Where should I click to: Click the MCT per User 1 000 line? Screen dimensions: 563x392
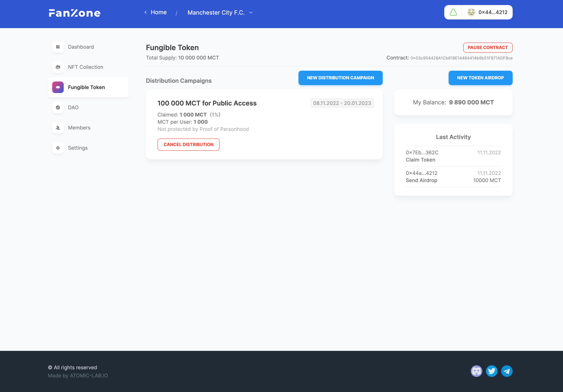point(182,122)
